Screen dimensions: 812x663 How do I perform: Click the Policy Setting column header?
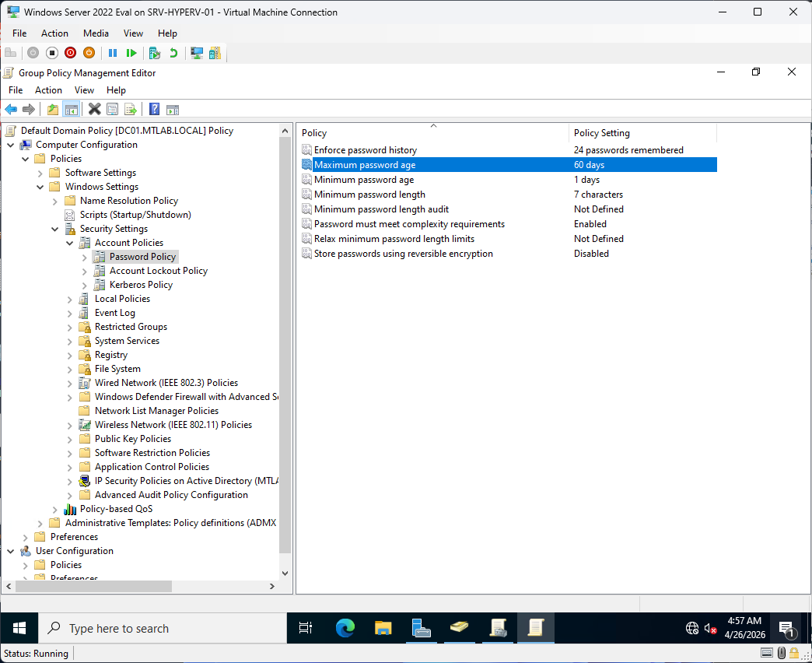tap(642, 133)
